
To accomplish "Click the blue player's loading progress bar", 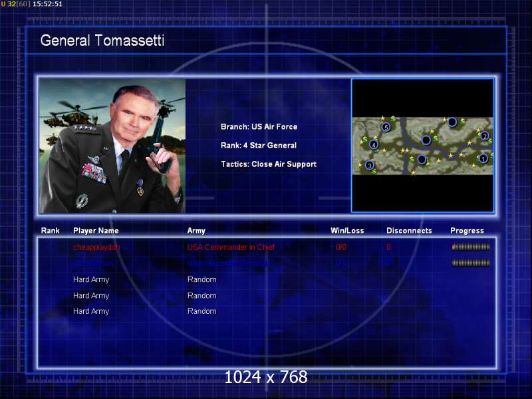I will (471, 263).
